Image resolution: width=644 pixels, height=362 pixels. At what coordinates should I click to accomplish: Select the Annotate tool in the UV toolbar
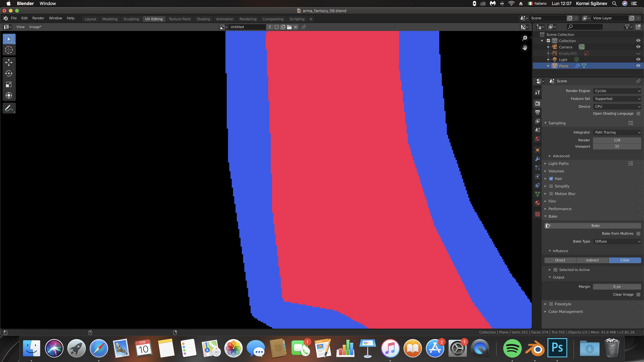(9, 108)
